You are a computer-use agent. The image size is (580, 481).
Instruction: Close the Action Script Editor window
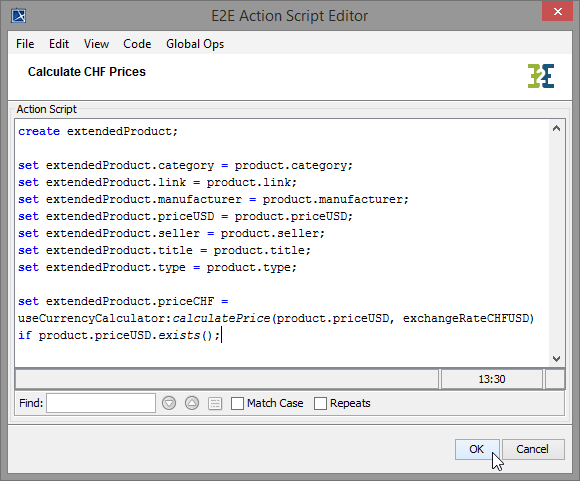click(557, 11)
